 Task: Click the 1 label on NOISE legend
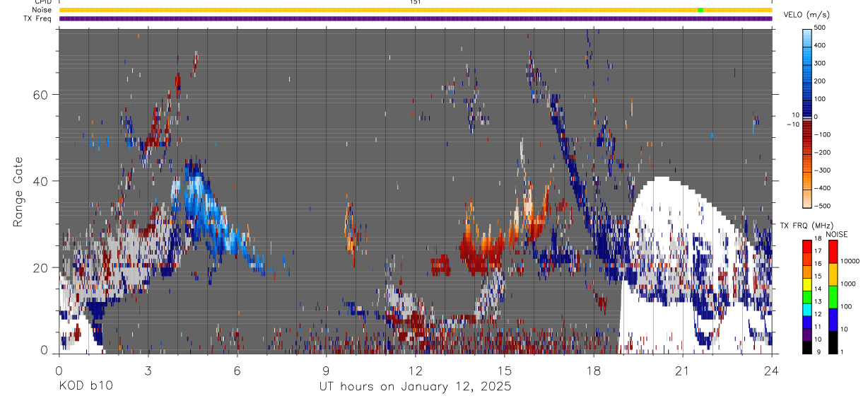coord(841,351)
